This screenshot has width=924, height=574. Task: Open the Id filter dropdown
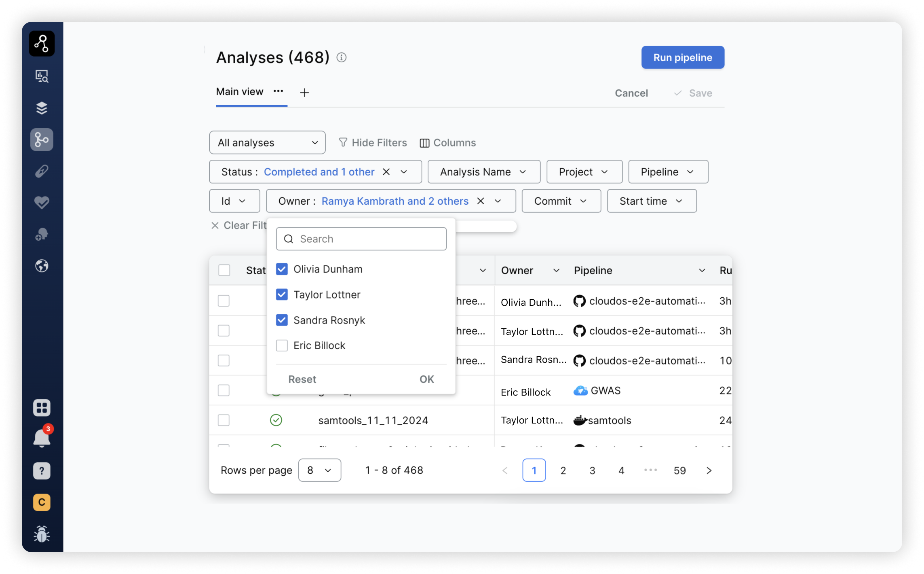pos(234,201)
